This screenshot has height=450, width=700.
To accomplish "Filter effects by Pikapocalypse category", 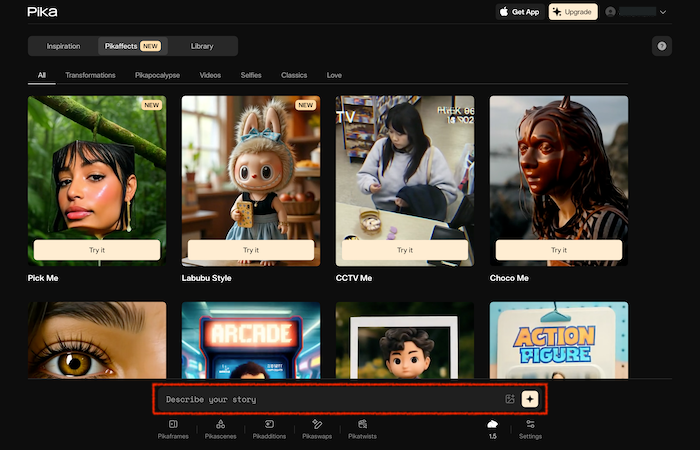I will [x=157, y=75].
